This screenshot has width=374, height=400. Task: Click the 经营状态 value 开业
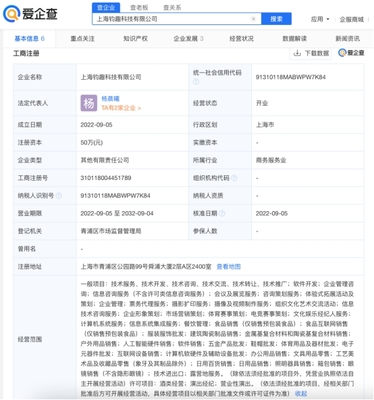pyautogui.click(x=262, y=103)
